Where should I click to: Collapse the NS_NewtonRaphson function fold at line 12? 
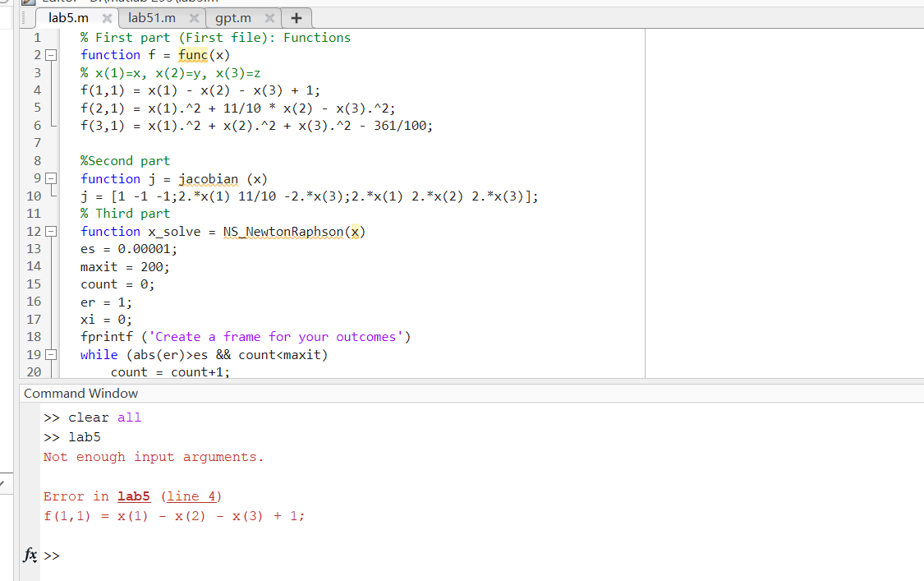pyautogui.click(x=50, y=231)
